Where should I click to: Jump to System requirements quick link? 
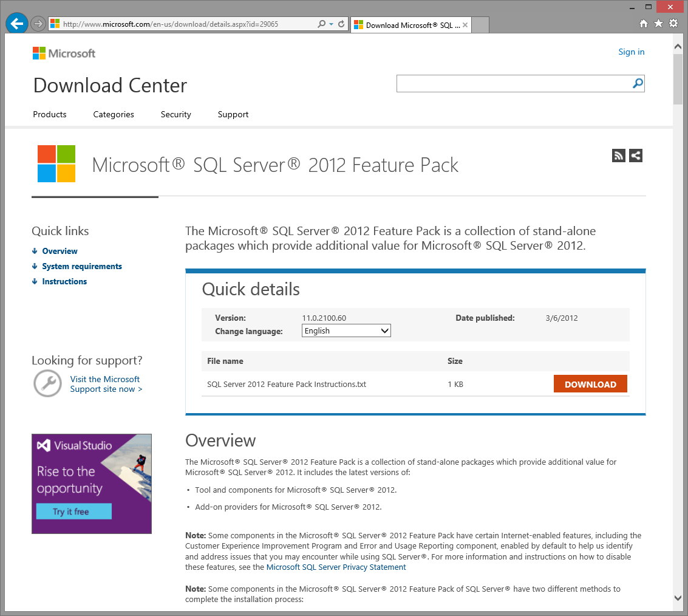(82, 266)
